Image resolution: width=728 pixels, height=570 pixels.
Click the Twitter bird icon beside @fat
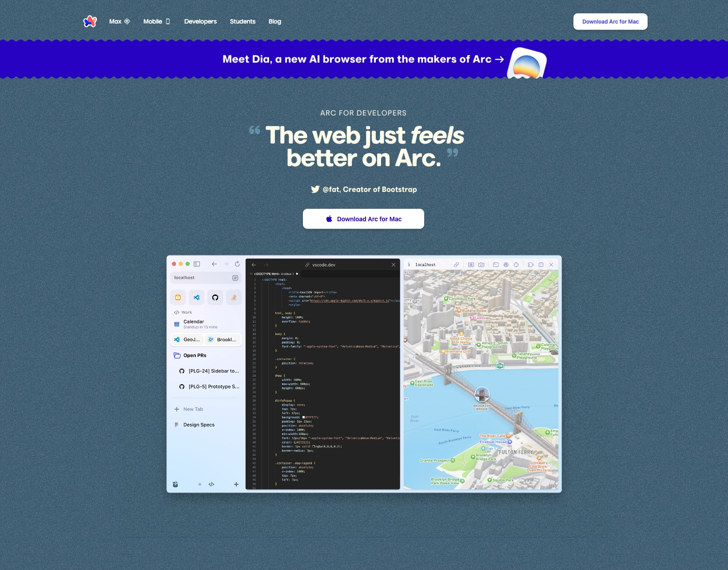click(315, 189)
